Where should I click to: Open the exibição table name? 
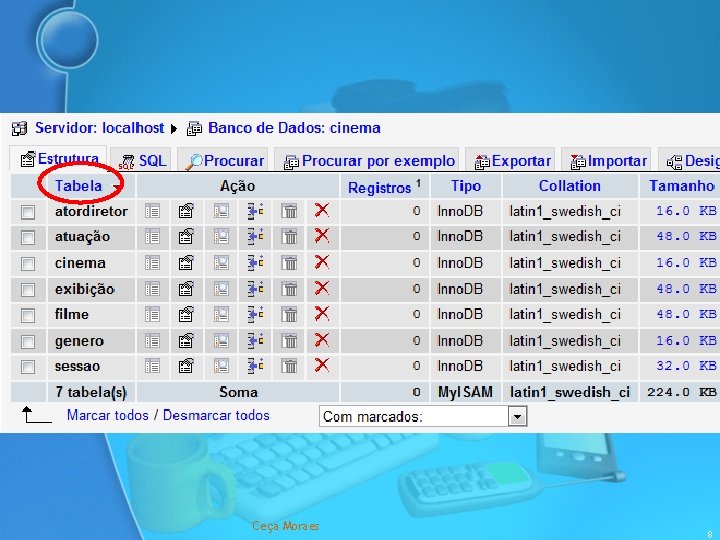pos(84,289)
